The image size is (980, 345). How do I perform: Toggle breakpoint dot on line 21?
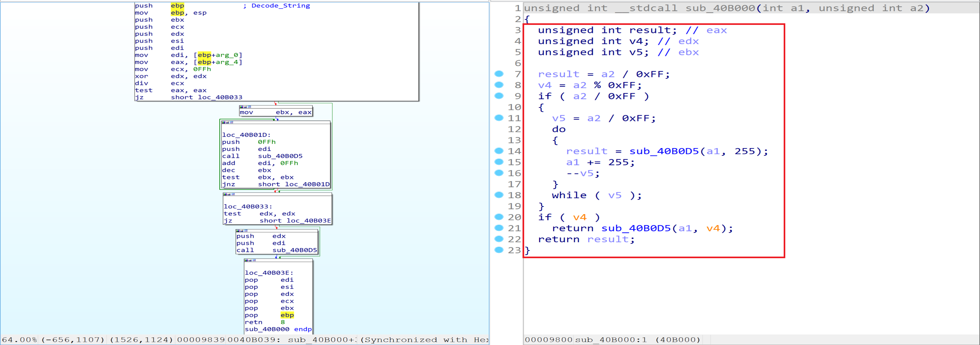[x=499, y=228]
